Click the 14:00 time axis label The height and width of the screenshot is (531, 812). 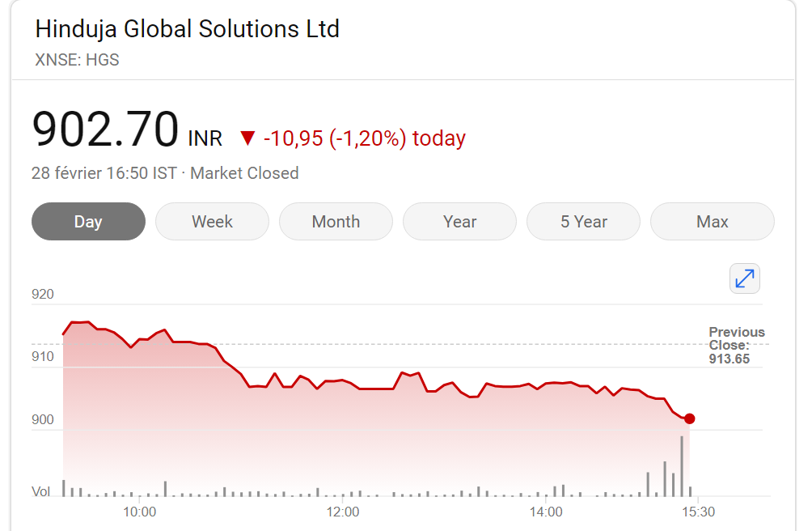(x=546, y=512)
